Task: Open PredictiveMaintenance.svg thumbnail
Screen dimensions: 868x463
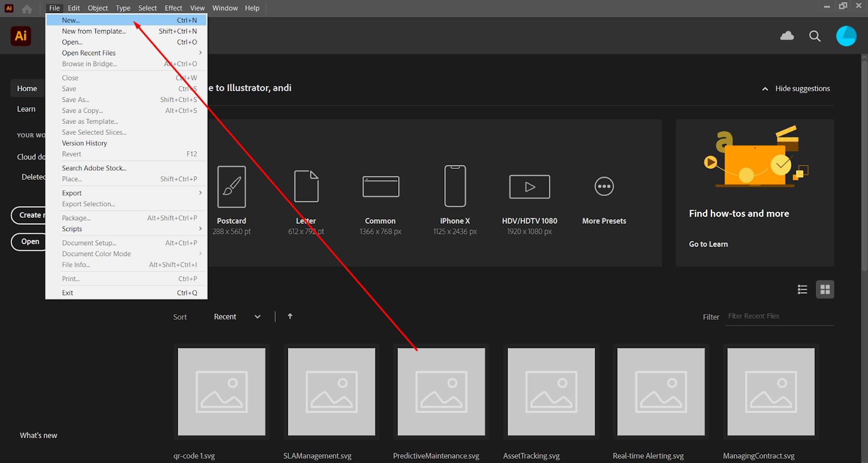Action: click(442, 392)
